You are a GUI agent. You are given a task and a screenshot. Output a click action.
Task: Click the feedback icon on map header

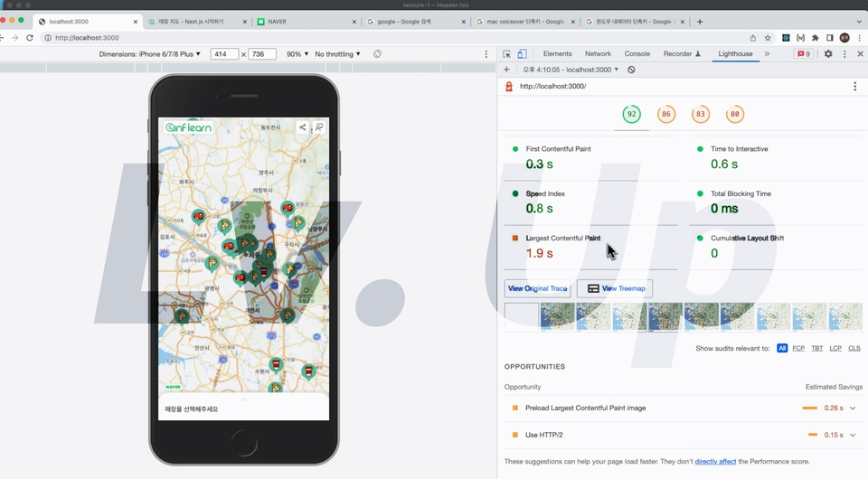pos(319,127)
